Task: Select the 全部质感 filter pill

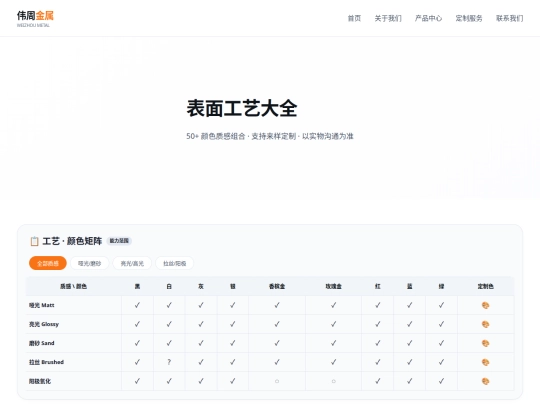Action: click(48, 263)
